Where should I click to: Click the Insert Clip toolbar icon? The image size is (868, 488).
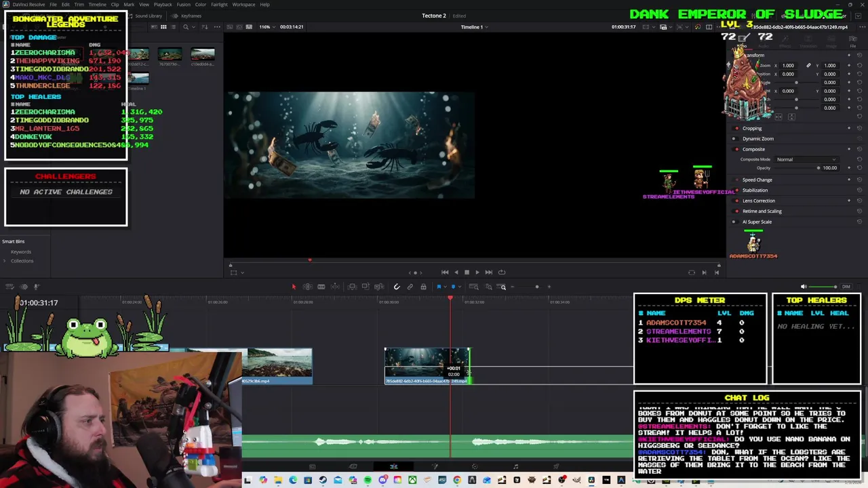pos(352,287)
